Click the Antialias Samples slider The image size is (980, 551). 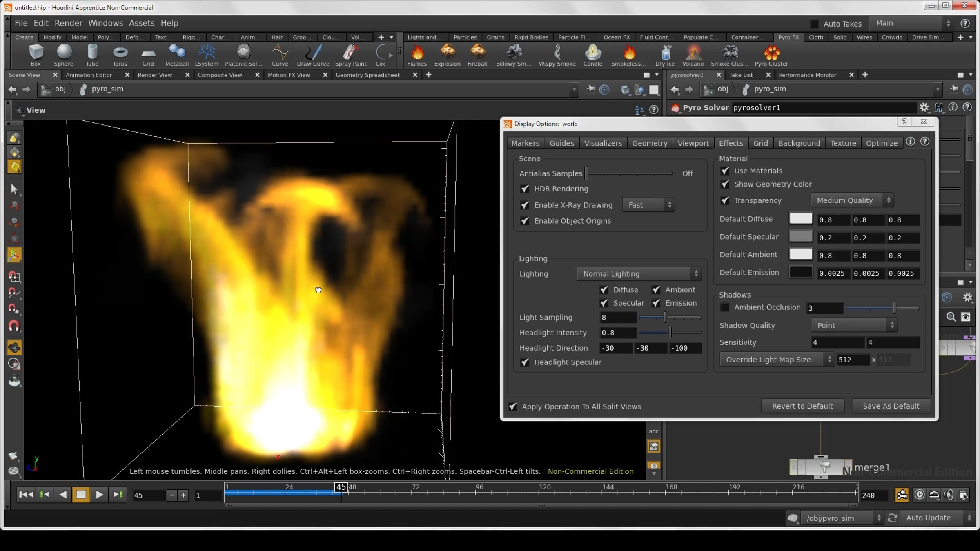point(629,173)
